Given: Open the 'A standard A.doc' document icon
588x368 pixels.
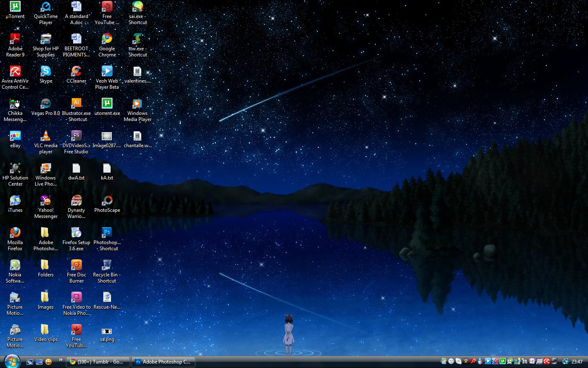Looking at the screenshot, I should [76, 13].
